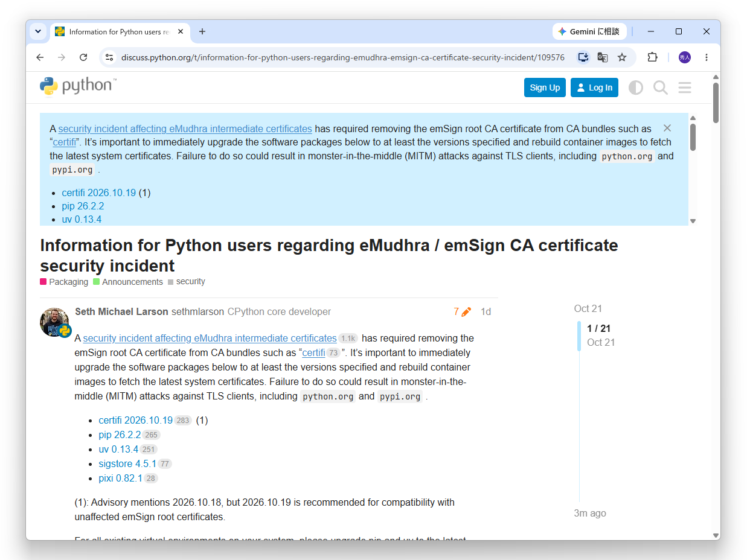Open the Chrome three-dot menu
747x560 pixels.
706,57
